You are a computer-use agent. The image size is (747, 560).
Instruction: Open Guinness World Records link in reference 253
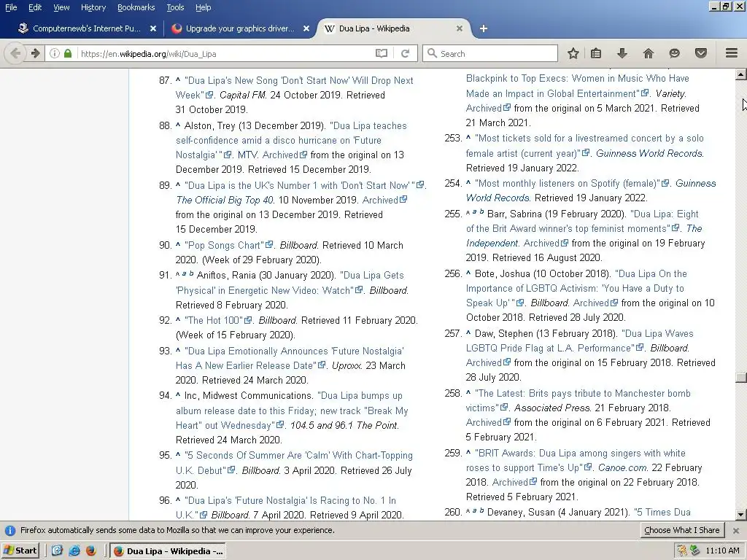tap(649, 153)
